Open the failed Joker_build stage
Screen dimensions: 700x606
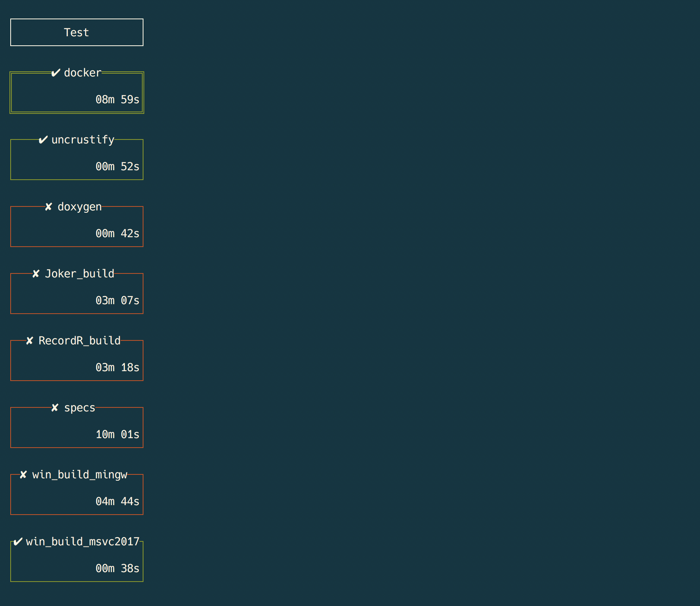coord(77,293)
